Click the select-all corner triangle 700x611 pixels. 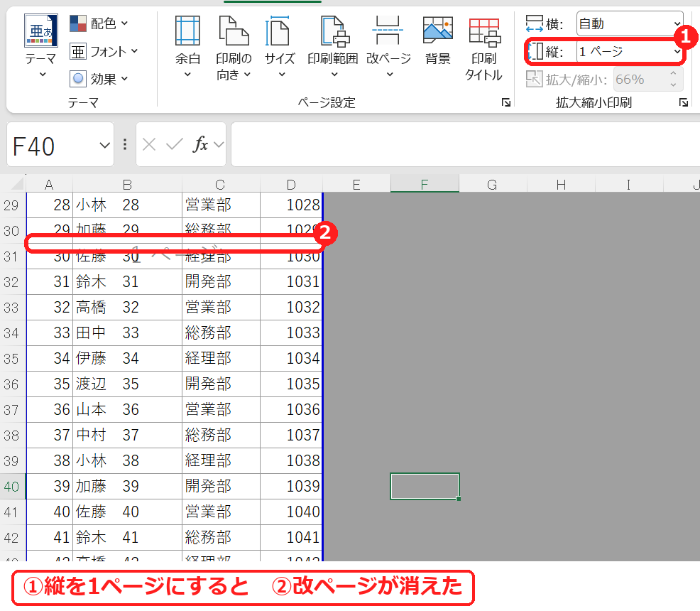point(16,184)
